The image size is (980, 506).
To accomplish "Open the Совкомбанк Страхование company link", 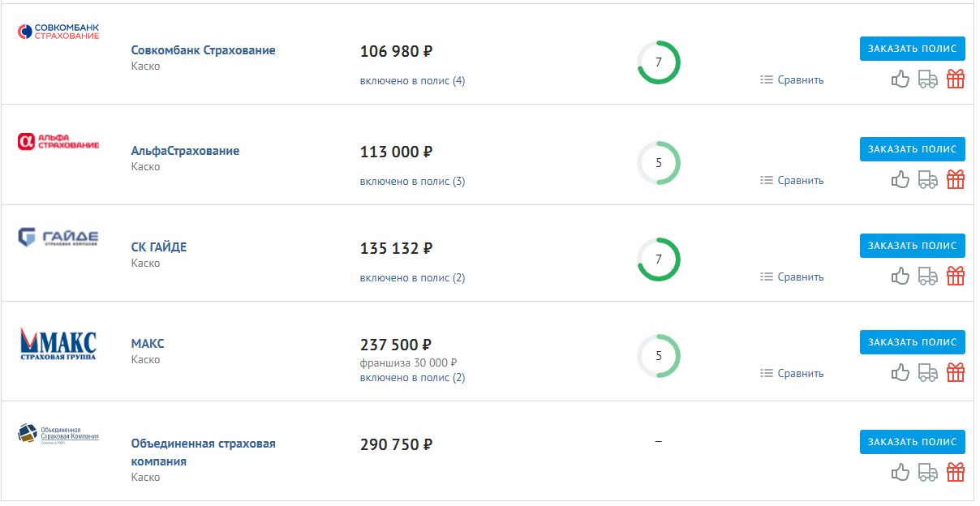I will point(203,50).
